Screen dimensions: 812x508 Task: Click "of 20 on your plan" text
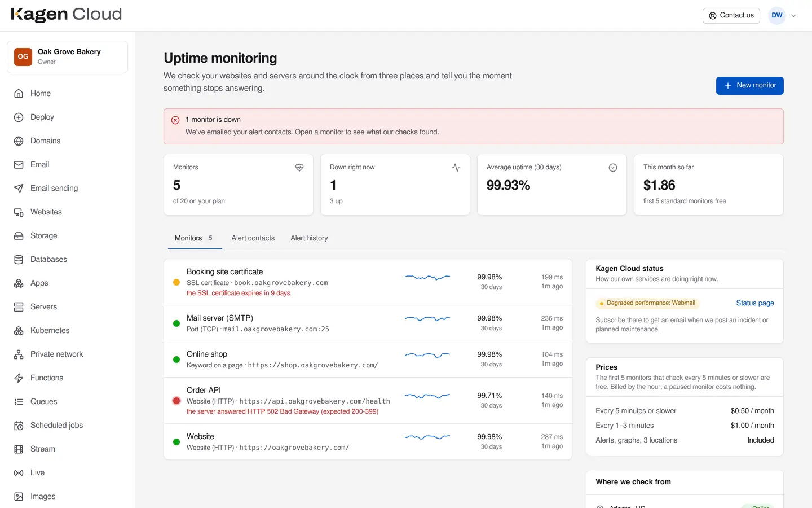[199, 202]
